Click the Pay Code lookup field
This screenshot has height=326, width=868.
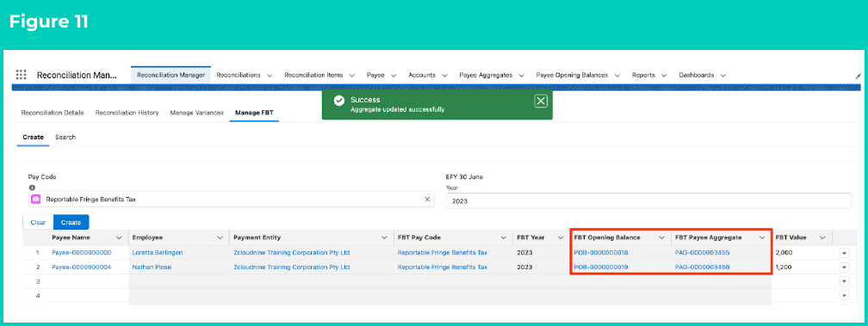click(x=232, y=200)
